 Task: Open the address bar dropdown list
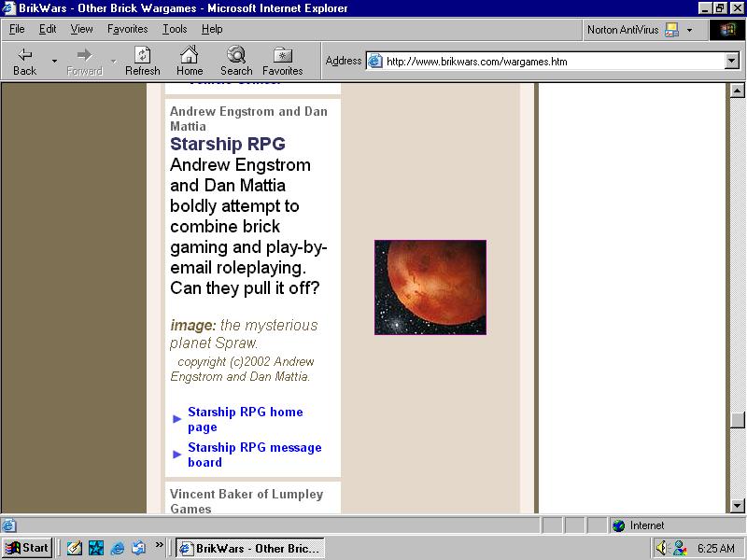coord(732,61)
